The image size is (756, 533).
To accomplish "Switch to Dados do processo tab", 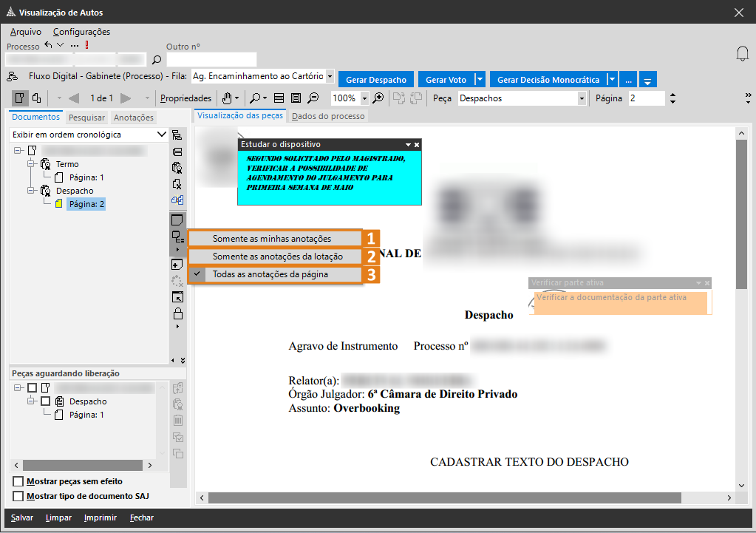I will coord(328,116).
